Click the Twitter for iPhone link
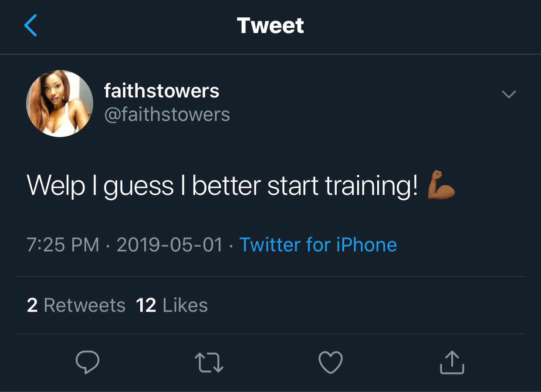This screenshot has width=541, height=392. [x=318, y=245]
